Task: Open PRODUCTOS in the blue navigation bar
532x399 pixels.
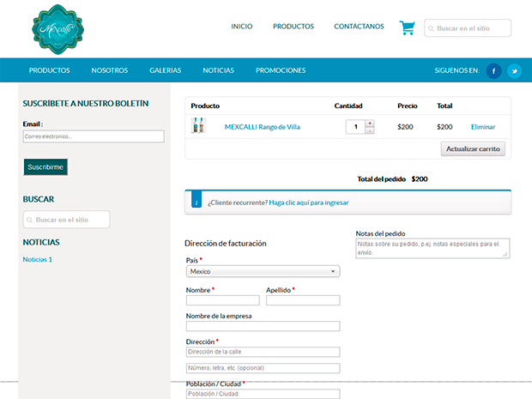Action: tap(49, 70)
